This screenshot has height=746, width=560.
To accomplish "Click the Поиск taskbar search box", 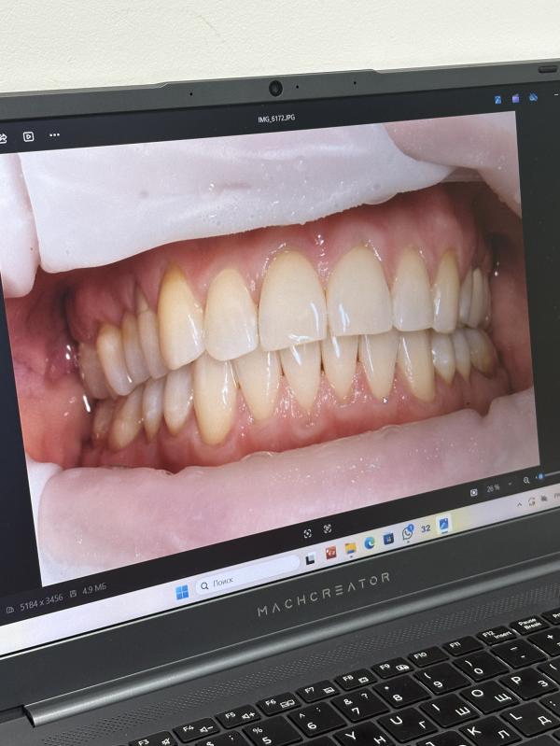I will [245, 579].
